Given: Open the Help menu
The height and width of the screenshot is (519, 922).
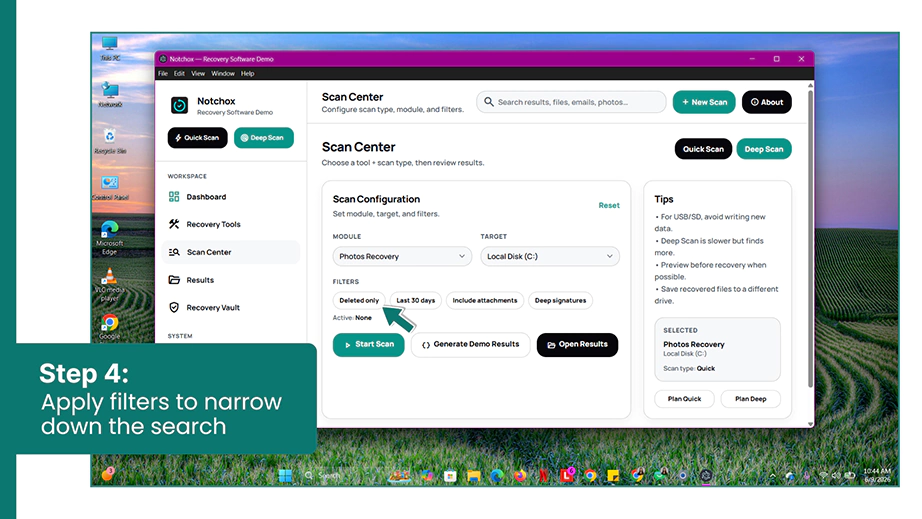Looking at the screenshot, I should (248, 73).
